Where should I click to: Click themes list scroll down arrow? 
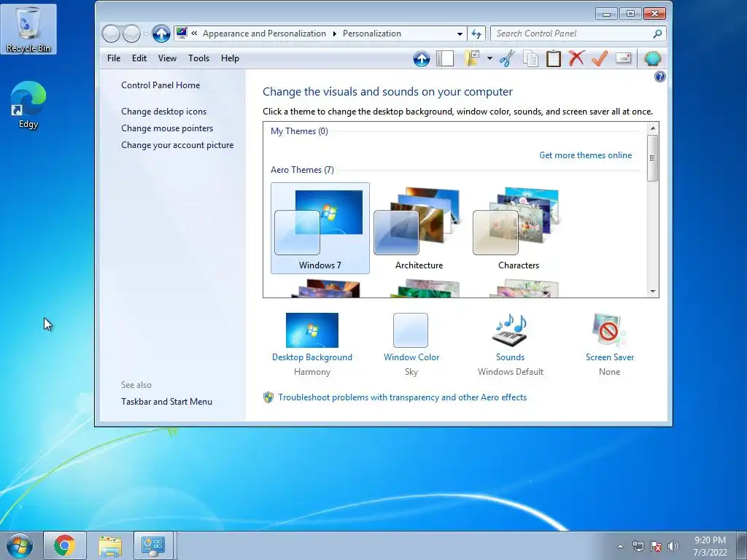point(653,292)
